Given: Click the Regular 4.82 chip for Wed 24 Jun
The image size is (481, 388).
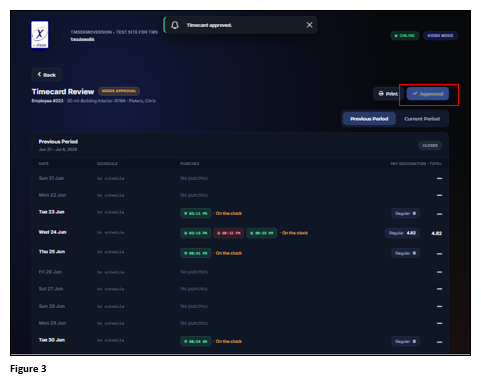Looking at the screenshot, I should 402,233.
